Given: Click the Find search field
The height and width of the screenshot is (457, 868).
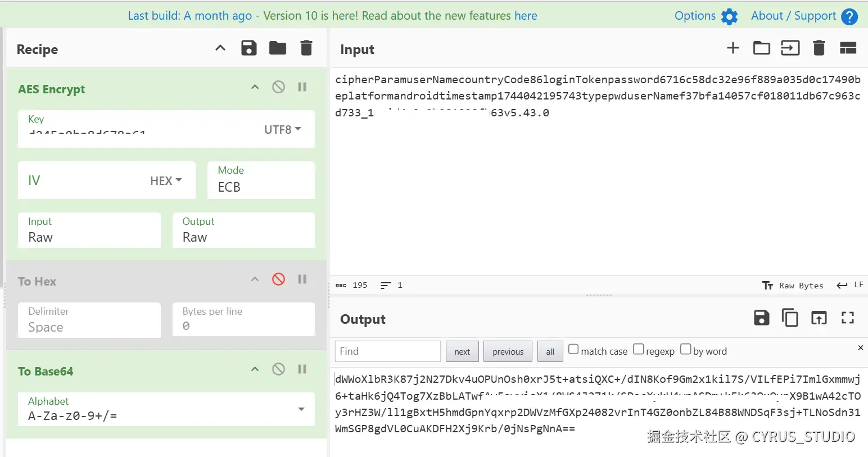Looking at the screenshot, I should pyautogui.click(x=388, y=351).
